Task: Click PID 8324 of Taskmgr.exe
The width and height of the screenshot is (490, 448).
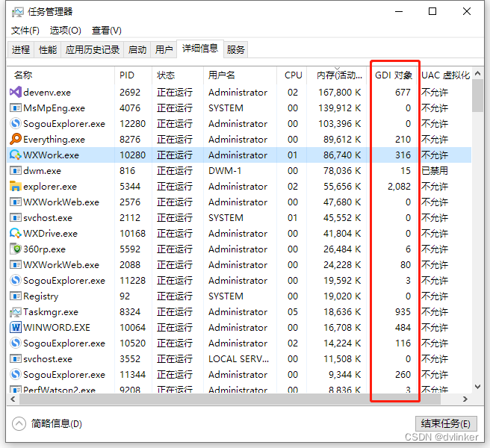Action: [130, 312]
